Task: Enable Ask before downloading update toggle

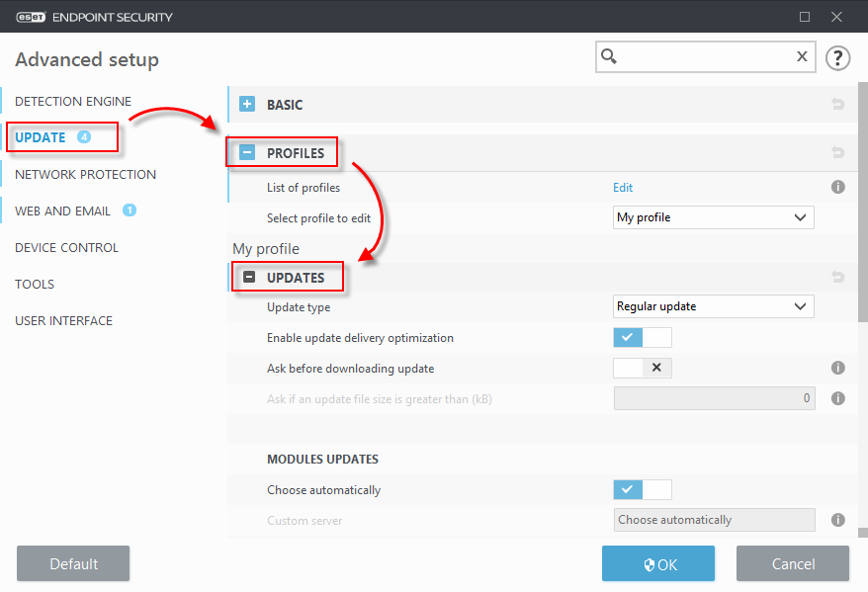Action: coord(643,369)
